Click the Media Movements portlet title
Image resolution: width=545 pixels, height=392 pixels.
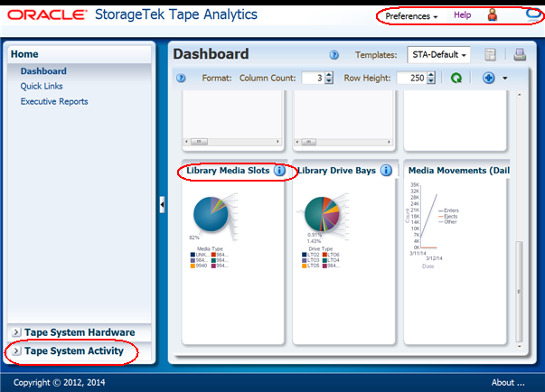459,171
